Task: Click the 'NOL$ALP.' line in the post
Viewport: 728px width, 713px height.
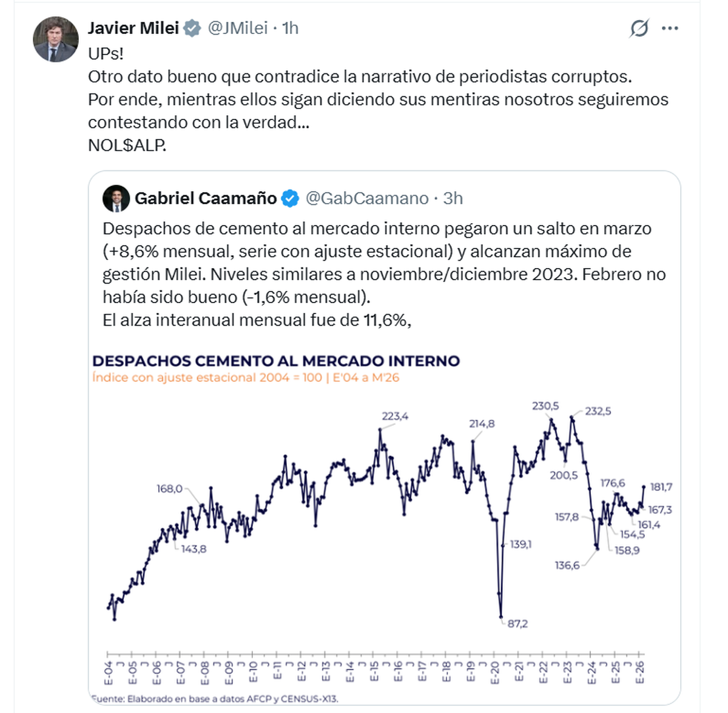Action: (x=127, y=146)
